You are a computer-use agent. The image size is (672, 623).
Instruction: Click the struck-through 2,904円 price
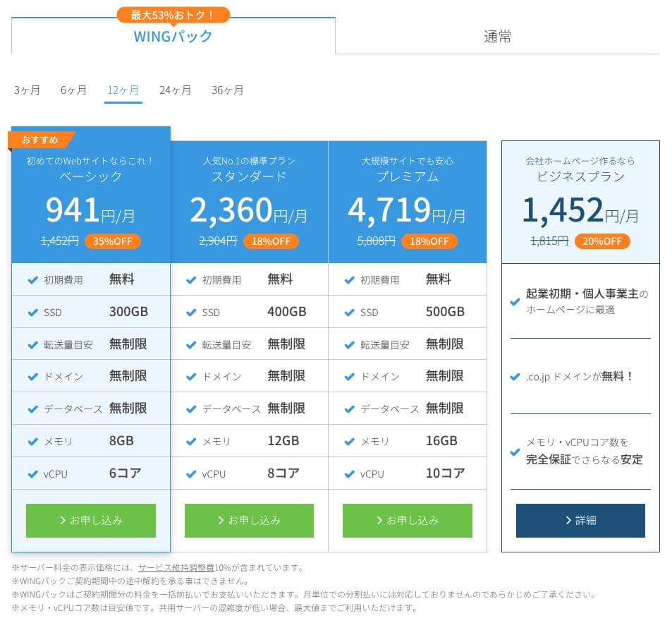pos(218,241)
